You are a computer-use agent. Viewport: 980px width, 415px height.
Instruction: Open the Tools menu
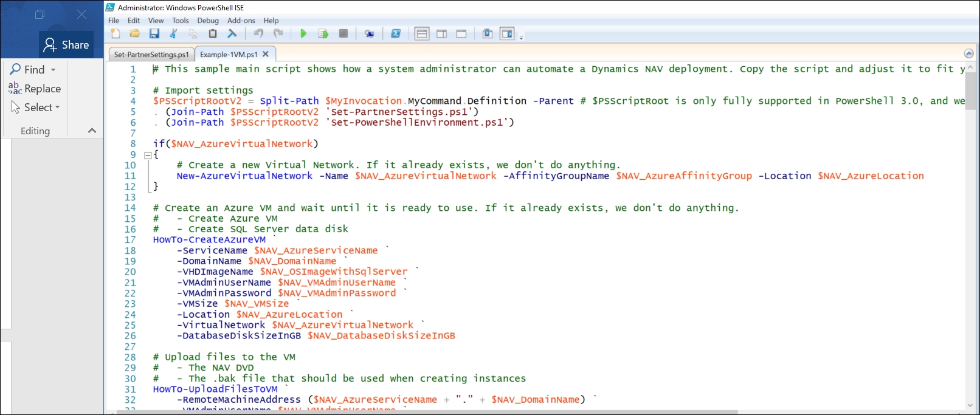click(x=181, y=21)
